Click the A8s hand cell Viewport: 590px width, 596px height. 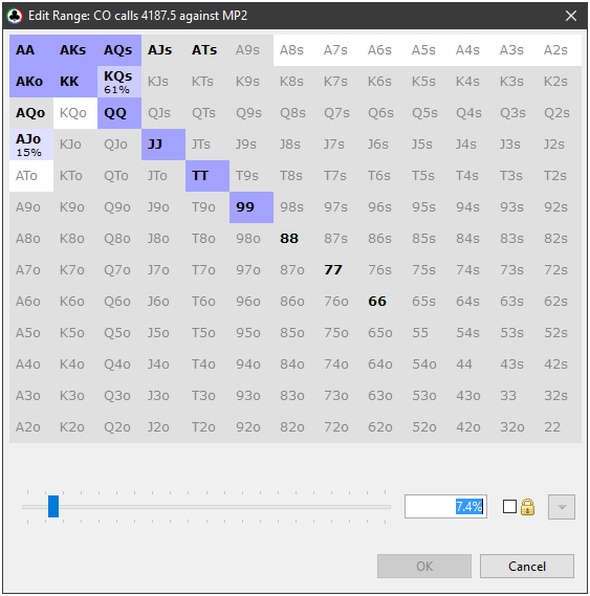coord(295,50)
